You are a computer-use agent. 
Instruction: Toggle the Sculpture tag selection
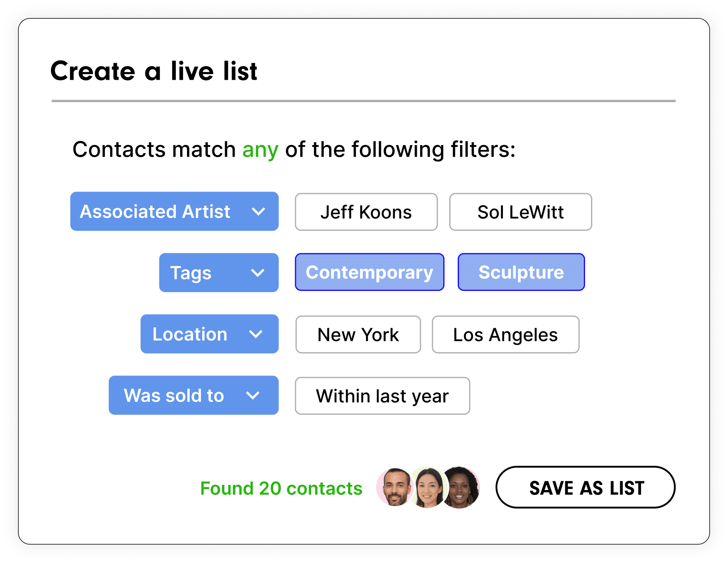[521, 272]
